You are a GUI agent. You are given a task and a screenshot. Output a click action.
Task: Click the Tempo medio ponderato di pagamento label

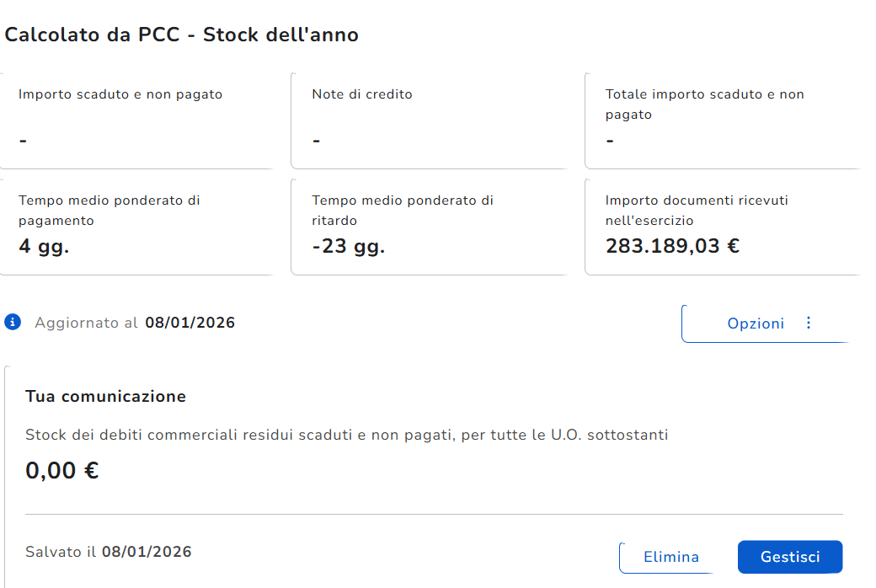click(x=109, y=211)
